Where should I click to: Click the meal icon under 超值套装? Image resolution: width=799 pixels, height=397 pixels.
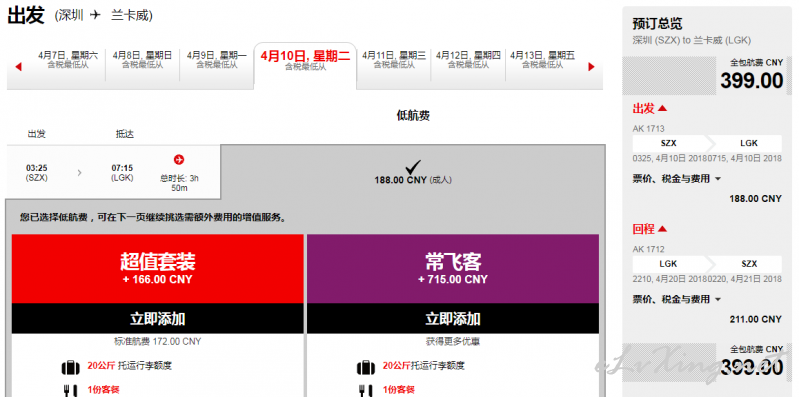pyautogui.click(x=70, y=390)
